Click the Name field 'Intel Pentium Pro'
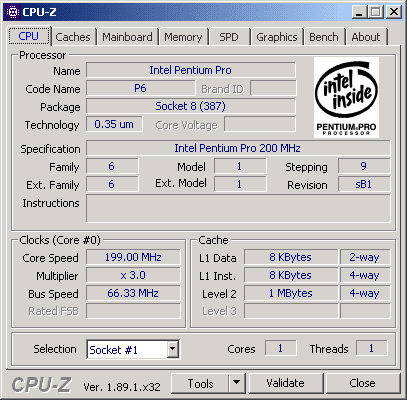 pos(191,70)
